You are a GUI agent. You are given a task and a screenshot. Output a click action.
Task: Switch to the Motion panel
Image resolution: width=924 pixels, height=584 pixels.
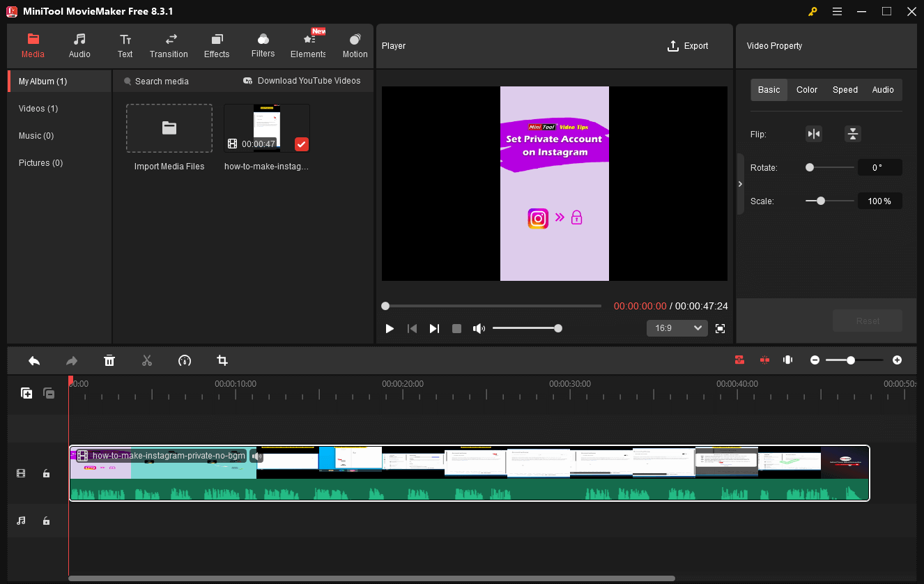click(x=355, y=46)
